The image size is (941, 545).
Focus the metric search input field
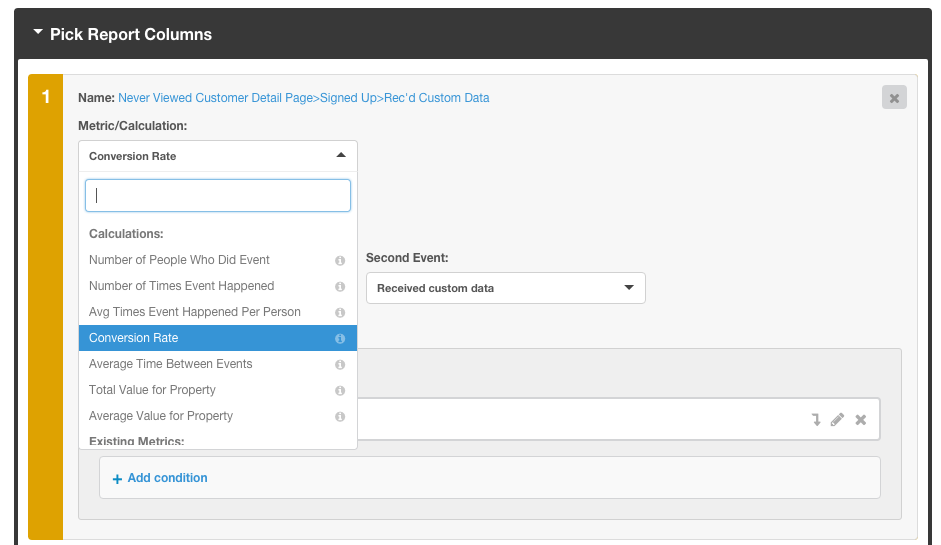pos(218,196)
